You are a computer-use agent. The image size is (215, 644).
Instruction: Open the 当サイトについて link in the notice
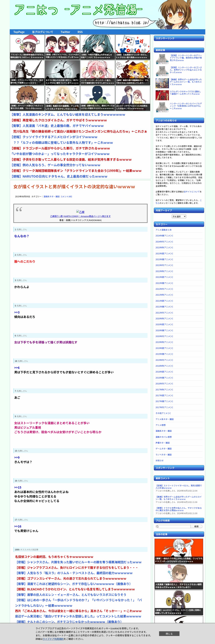point(192,191)
